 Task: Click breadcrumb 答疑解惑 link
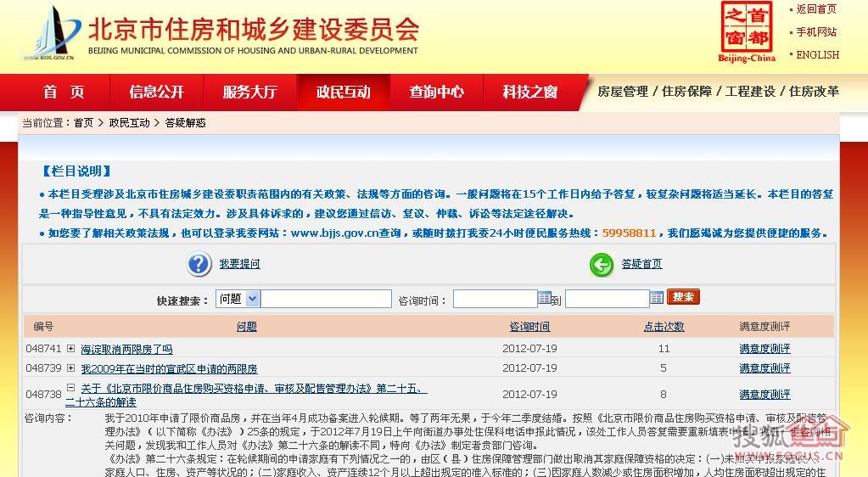[186, 123]
